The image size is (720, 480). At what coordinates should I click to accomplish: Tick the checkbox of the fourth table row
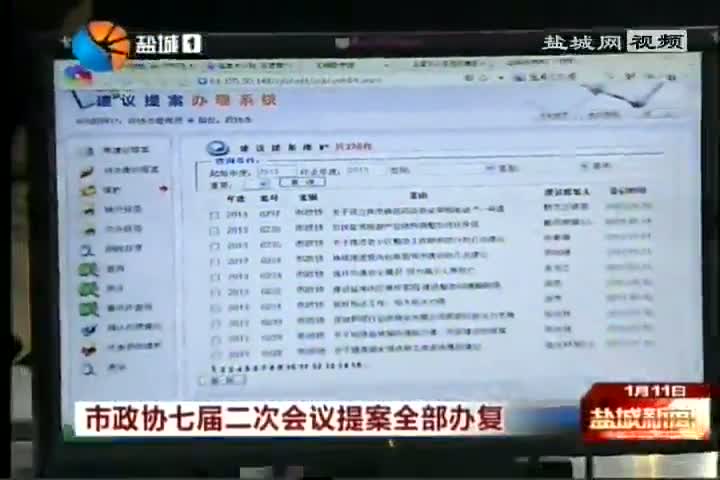click(x=215, y=262)
